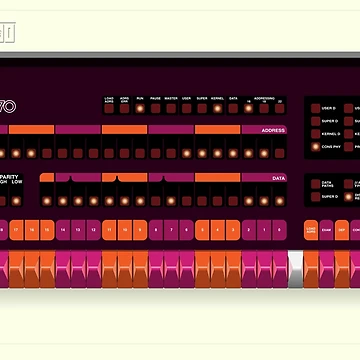
Task: Click the USER D lamp
Action: 316,108
